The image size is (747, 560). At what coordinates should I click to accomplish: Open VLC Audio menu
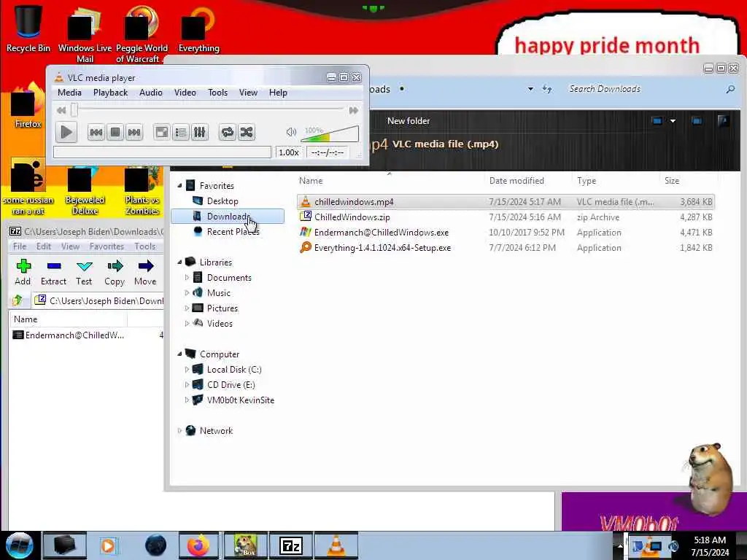[x=151, y=93]
